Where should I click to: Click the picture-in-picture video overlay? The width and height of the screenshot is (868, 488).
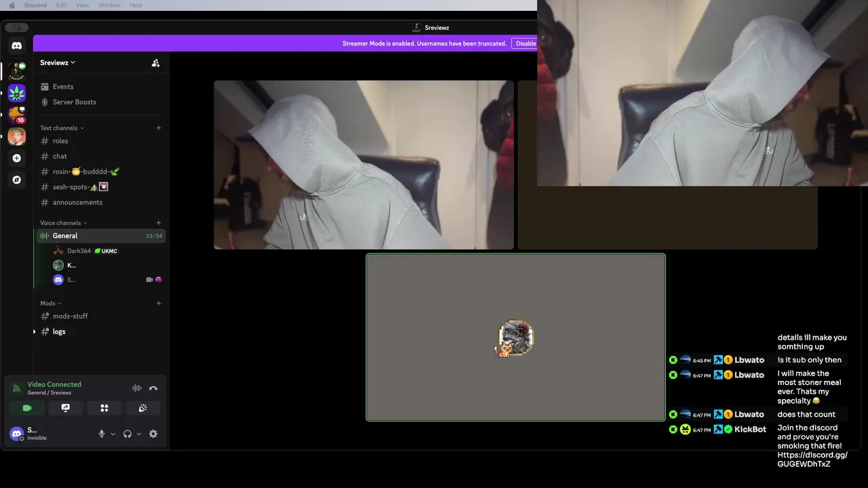pyautogui.click(x=703, y=93)
